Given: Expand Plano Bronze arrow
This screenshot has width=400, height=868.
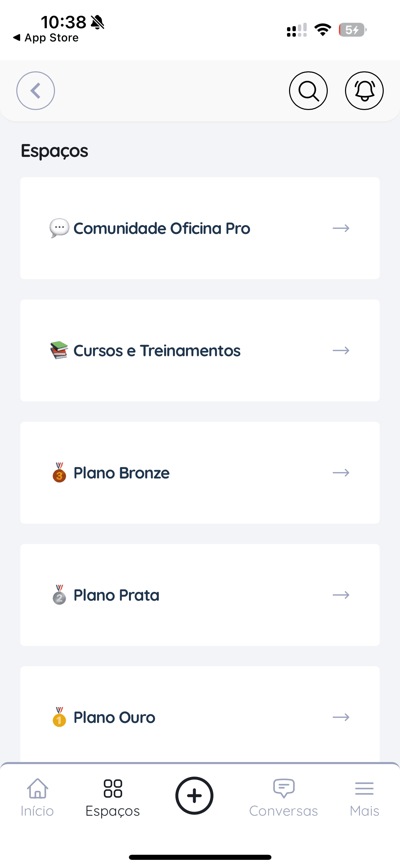Looking at the screenshot, I should click(341, 473).
